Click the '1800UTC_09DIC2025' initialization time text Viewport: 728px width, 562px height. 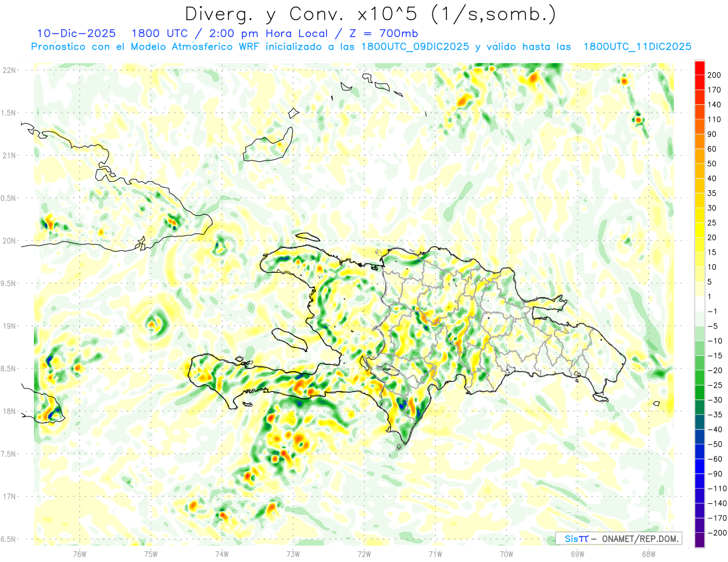click(414, 46)
